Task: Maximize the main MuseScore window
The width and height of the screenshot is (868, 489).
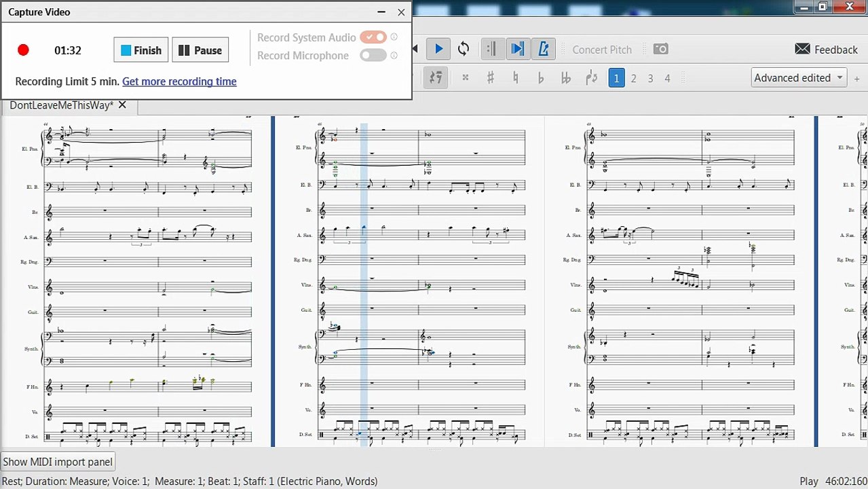Action: (x=823, y=6)
